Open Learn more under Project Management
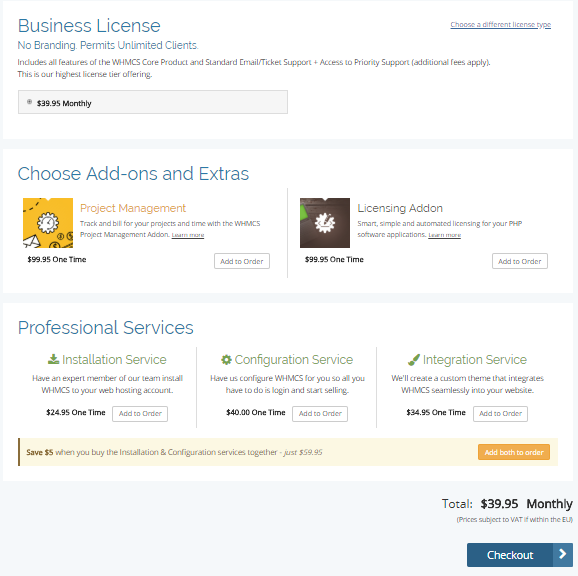The image size is (578, 576). click(188, 235)
